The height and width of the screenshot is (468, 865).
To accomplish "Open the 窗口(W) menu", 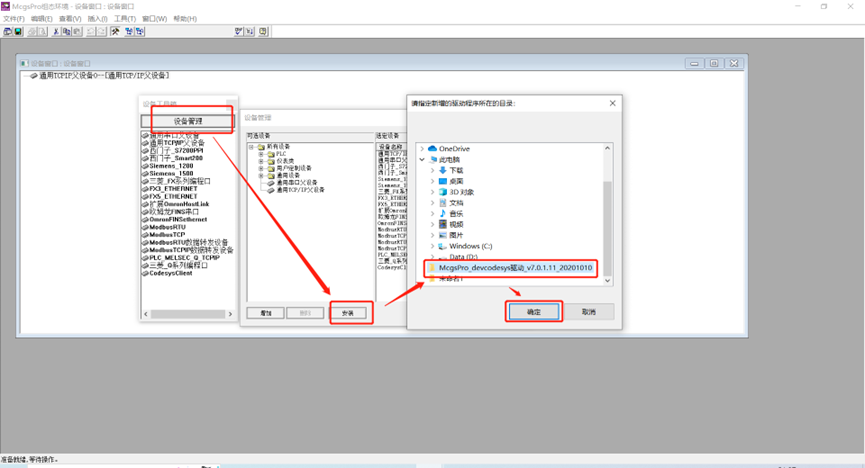I will 154,19.
